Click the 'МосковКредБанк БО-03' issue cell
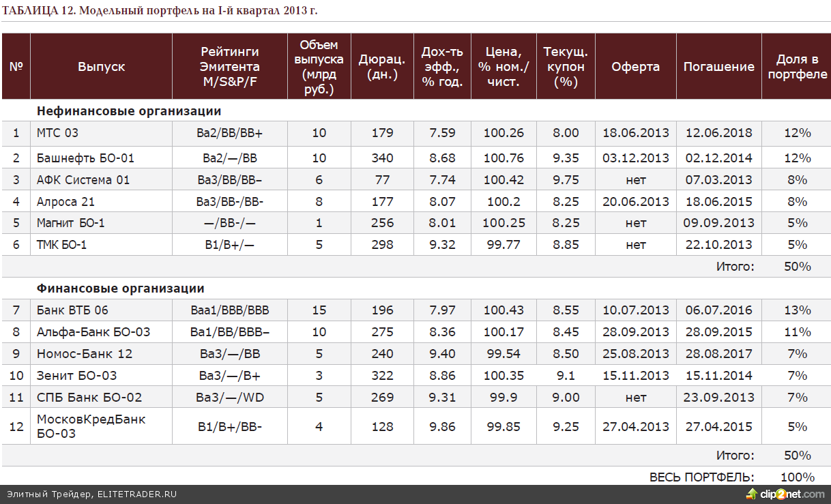The width and height of the screenshot is (831, 504). click(x=91, y=426)
